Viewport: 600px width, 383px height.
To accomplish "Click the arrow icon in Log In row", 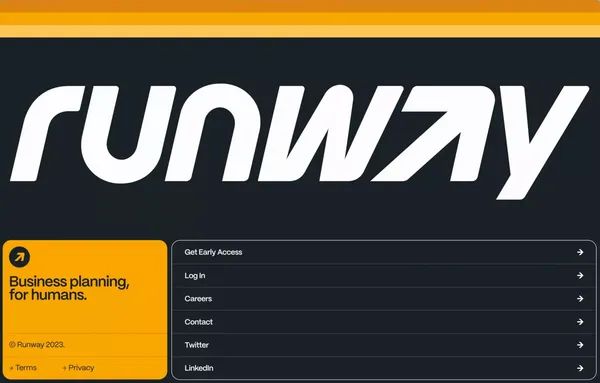I will (x=580, y=275).
